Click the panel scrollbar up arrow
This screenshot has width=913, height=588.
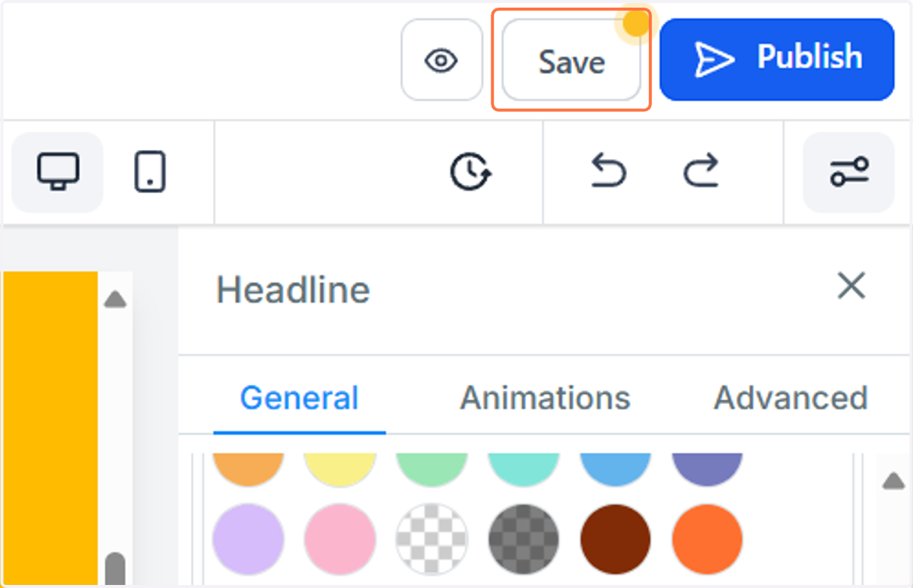(x=893, y=481)
